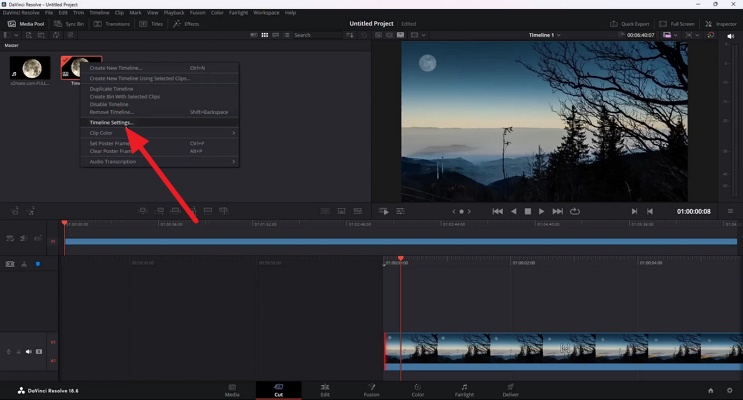Open the Timeline 1 name dropdown
This screenshot has height=400, width=743.
coord(543,35)
